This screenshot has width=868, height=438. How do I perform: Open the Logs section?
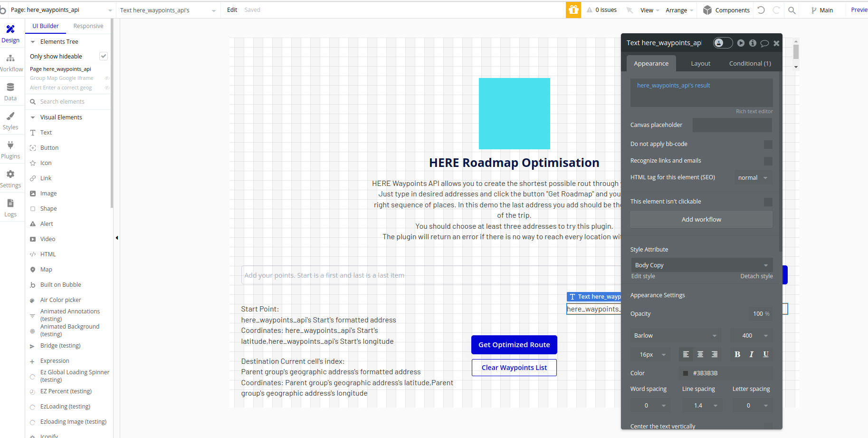coord(10,208)
